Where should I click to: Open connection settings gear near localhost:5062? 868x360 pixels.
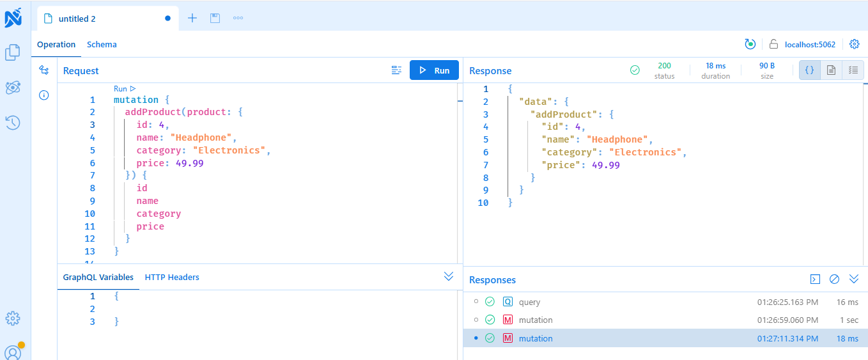855,44
